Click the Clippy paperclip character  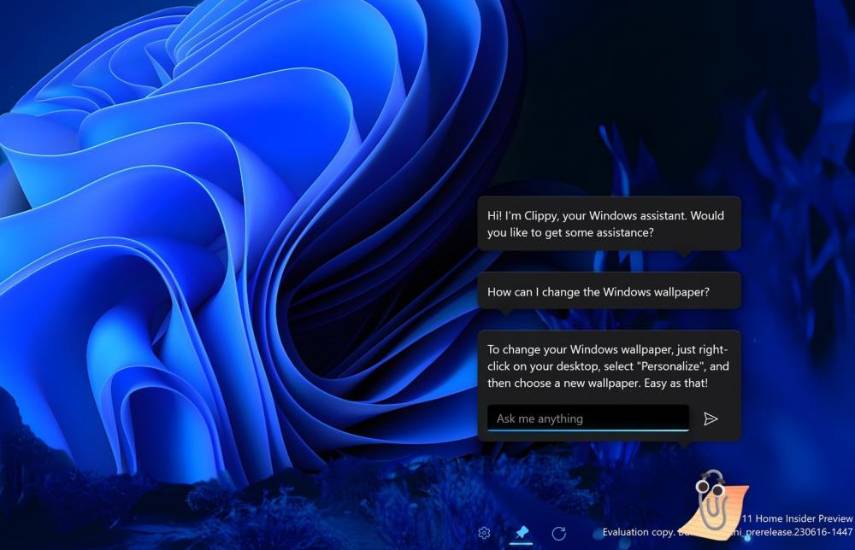click(x=712, y=500)
